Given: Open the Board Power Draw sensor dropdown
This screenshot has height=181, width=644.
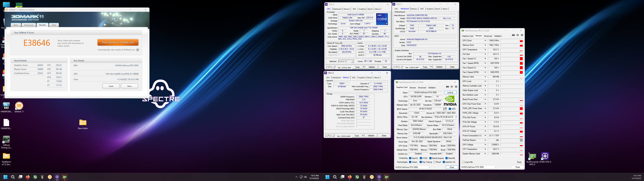Looking at the screenshot, I should point(485,99).
